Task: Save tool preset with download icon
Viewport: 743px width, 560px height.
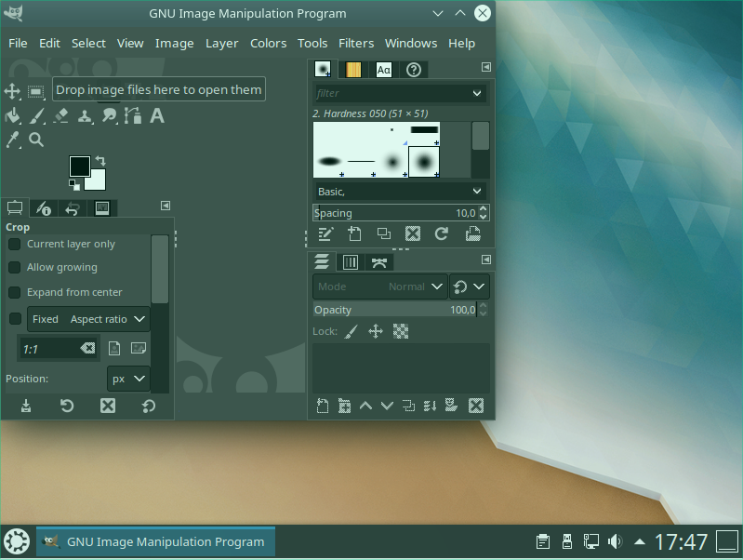Action: pos(26,406)
